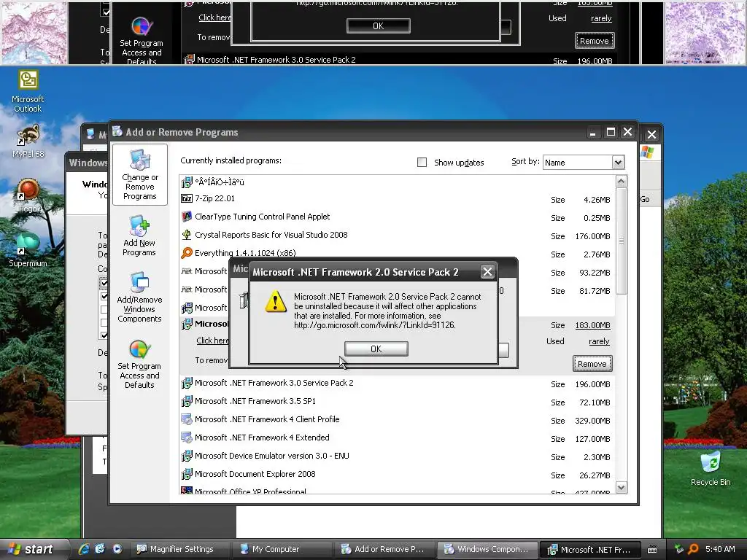Screen dimensions: 747x560
Task: Select the Crystal Reports Basic icon
Action: click(187, 235)
